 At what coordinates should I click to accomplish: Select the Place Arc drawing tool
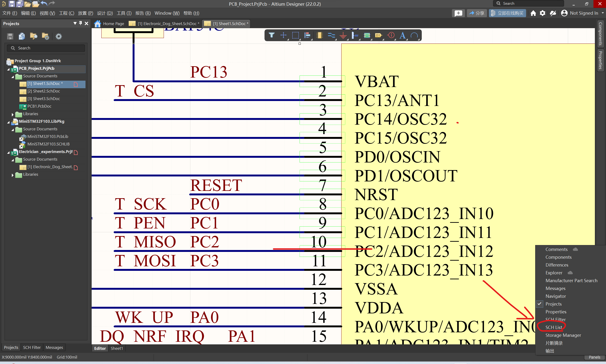click(414, 35)
